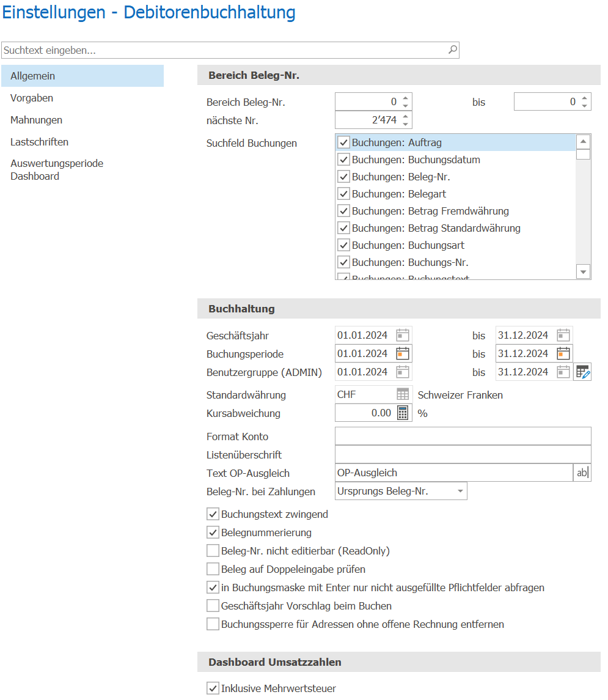Open calendar for Geschäftsjahr end date
Viewport: 608px width, 700px height.
pos(563,335)
